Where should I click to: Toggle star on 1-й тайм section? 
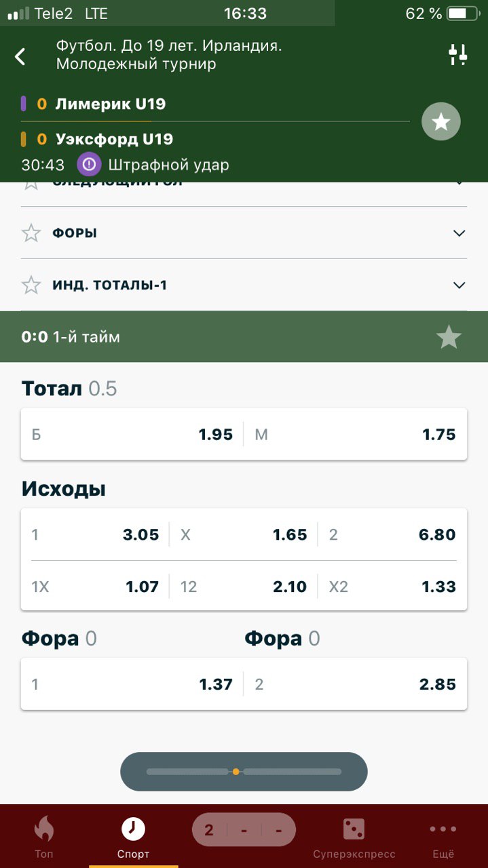click(x=449, y=337)
